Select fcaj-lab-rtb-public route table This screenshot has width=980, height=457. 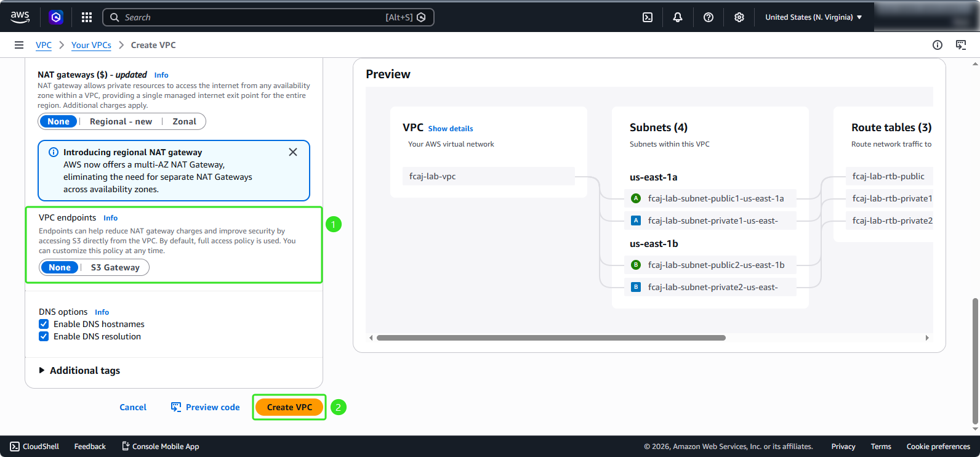pos(890,176)
